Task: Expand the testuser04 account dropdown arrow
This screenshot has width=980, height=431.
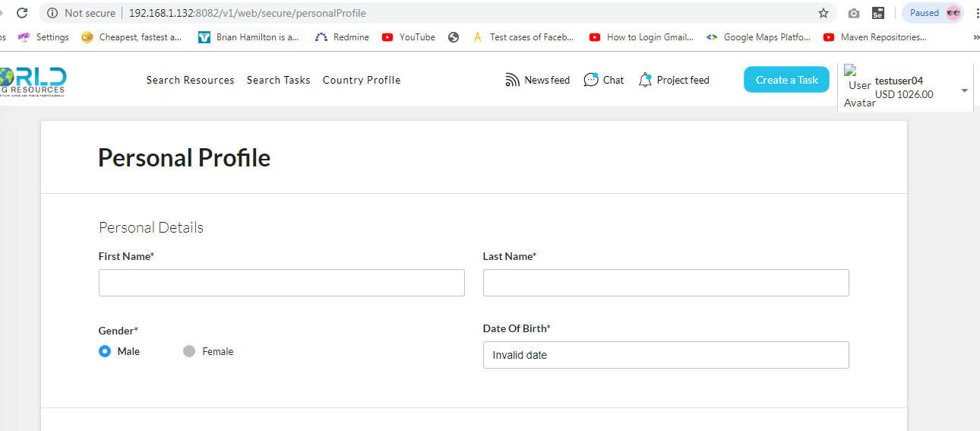Action: pos(965,90)
